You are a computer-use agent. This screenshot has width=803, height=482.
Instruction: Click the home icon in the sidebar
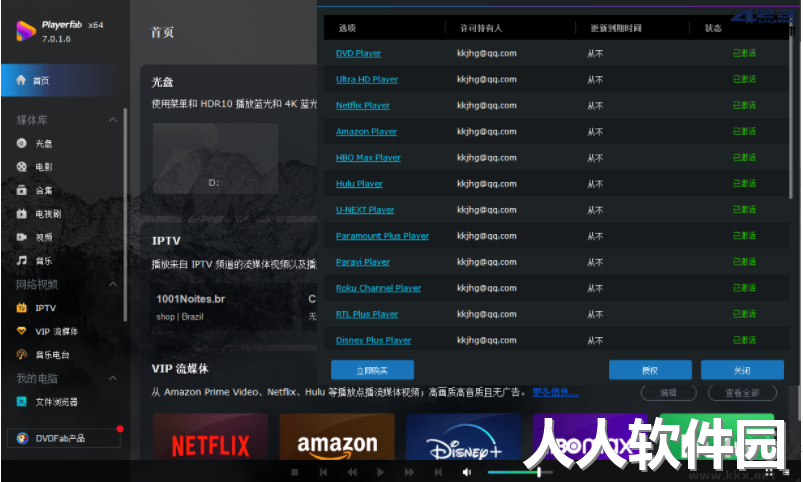point(21,80)
